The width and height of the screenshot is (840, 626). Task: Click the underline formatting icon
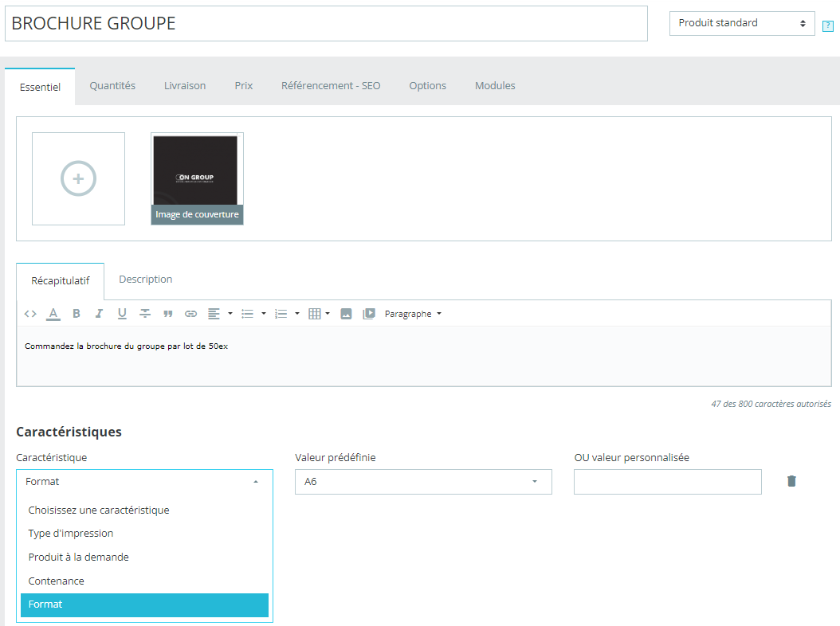(122, 314)
